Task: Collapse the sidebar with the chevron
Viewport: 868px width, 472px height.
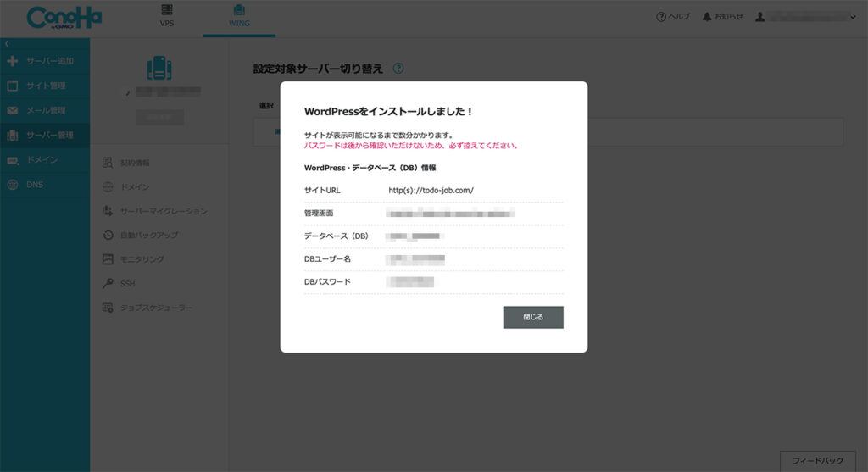Action: coord(7,43)
